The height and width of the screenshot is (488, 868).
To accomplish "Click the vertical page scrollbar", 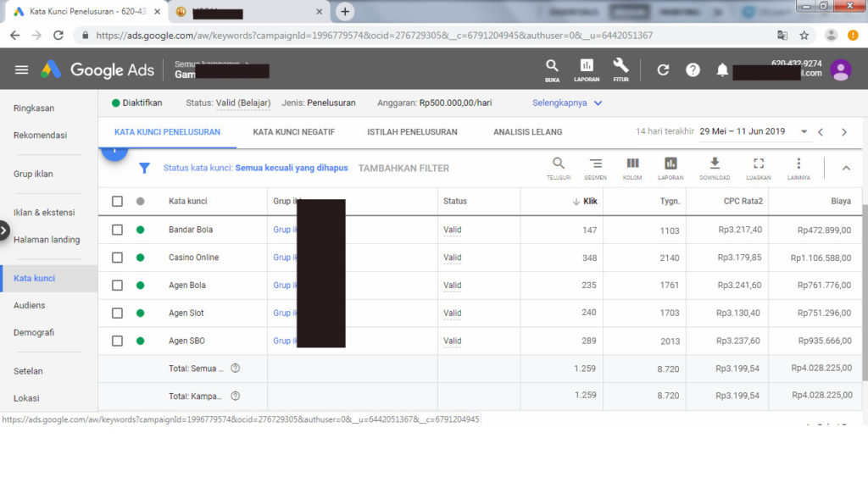I will pos(865,293).
